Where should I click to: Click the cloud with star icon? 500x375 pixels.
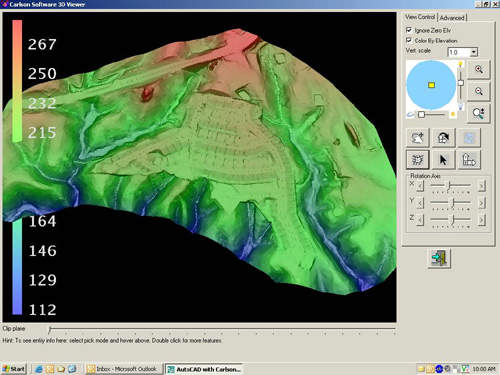point(417,138)
